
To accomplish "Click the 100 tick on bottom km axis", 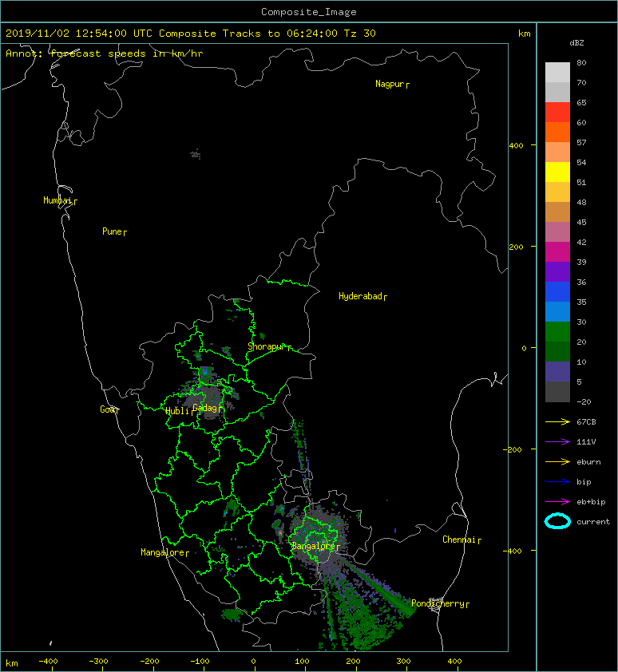I will coord(302,662).
